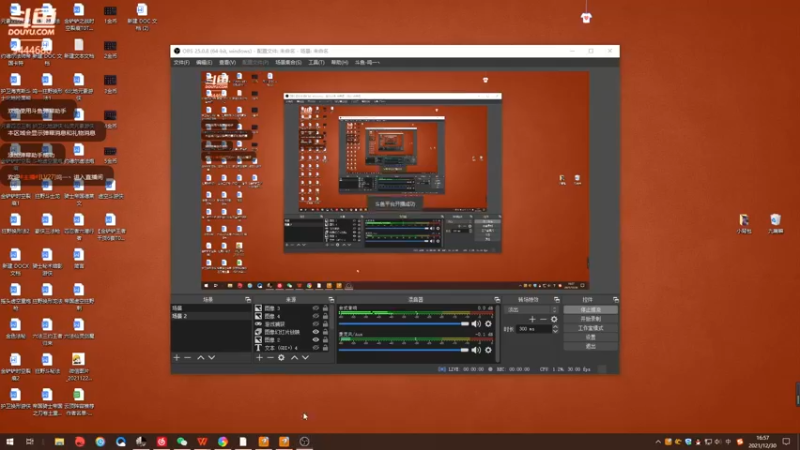Open the Windows notification center
Viewport: 800px width, 450px height.
pyautogui.click(x=787, y=442)
